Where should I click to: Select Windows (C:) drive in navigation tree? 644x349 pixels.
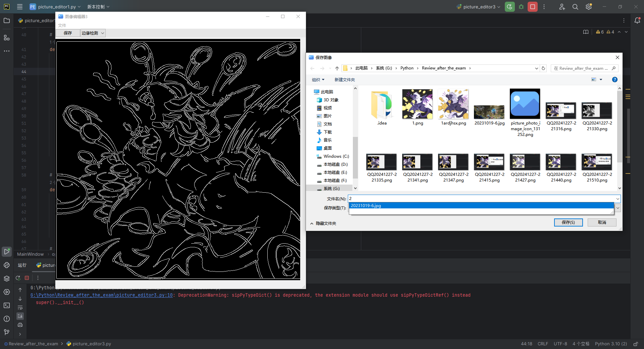click(336, 156)
